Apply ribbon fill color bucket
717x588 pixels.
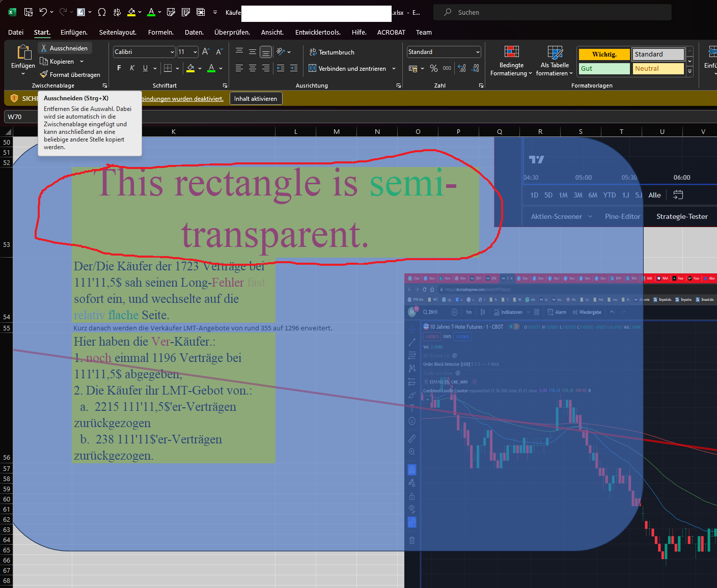(x=190, y=68)
